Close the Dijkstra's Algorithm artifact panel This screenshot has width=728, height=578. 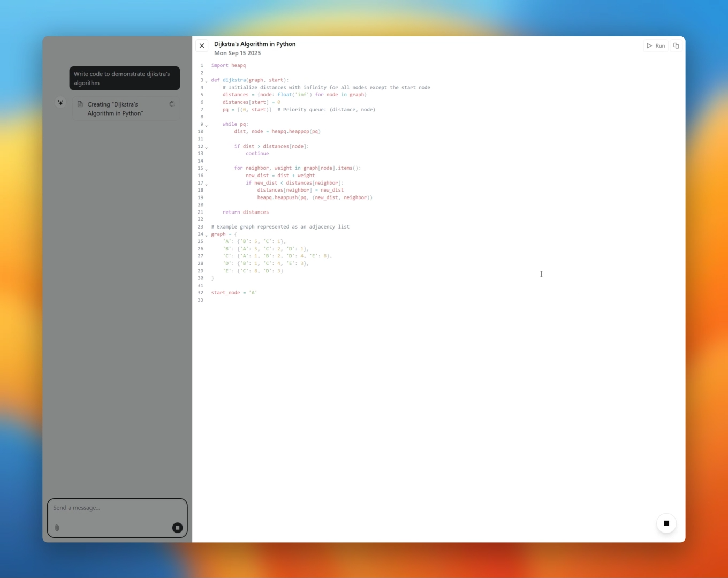click(x=202, y=46)
